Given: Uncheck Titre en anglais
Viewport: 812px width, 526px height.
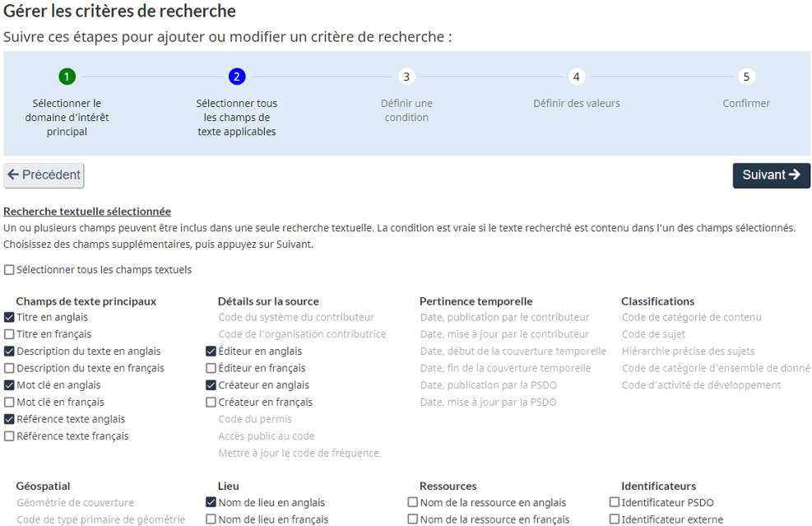Looking at the screenshot, I should [9, 317].
